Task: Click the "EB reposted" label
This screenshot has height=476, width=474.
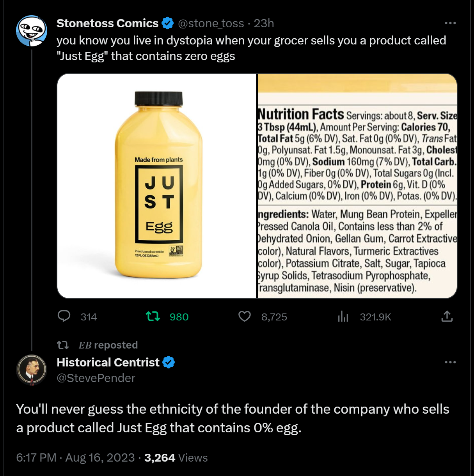Action: [x=108, y=345]
